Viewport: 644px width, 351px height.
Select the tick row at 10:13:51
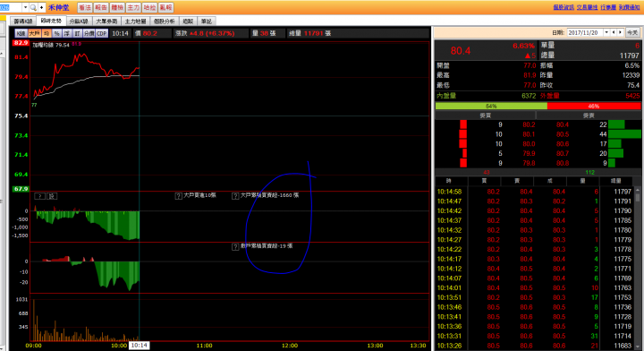coord(534,297)
